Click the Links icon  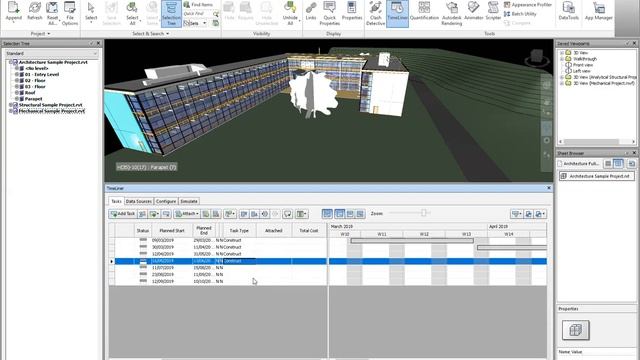click(311, 11)
